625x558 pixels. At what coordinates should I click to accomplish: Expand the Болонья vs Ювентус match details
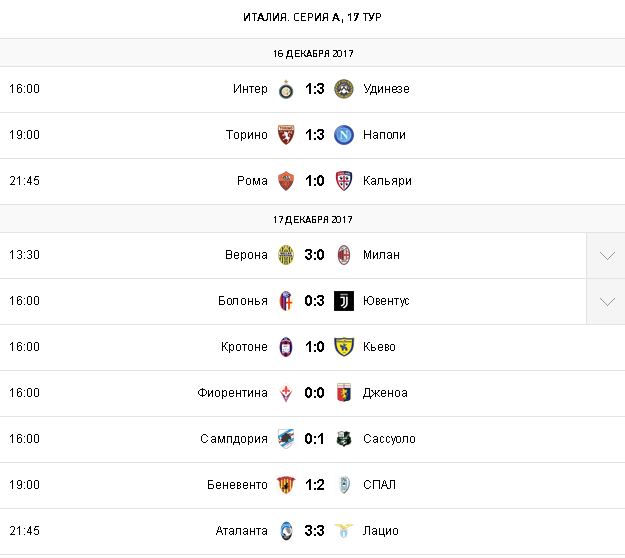pos(606,302)
